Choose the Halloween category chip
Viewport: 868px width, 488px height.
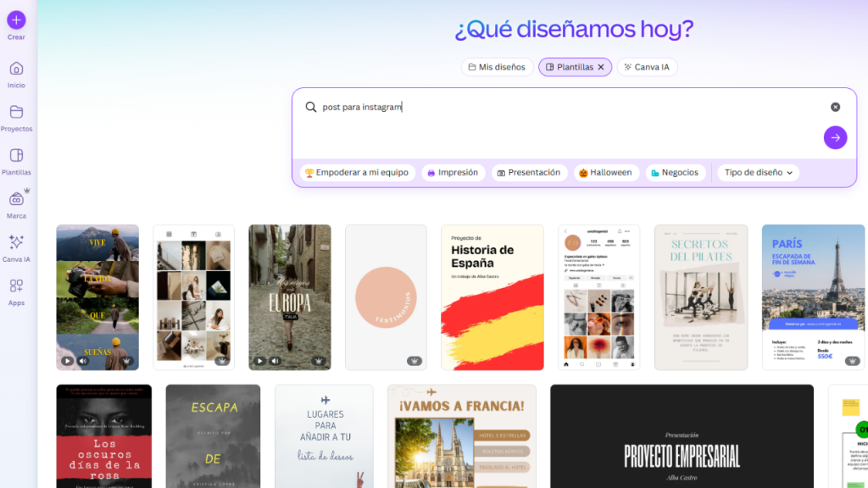(x=605, y=173)
